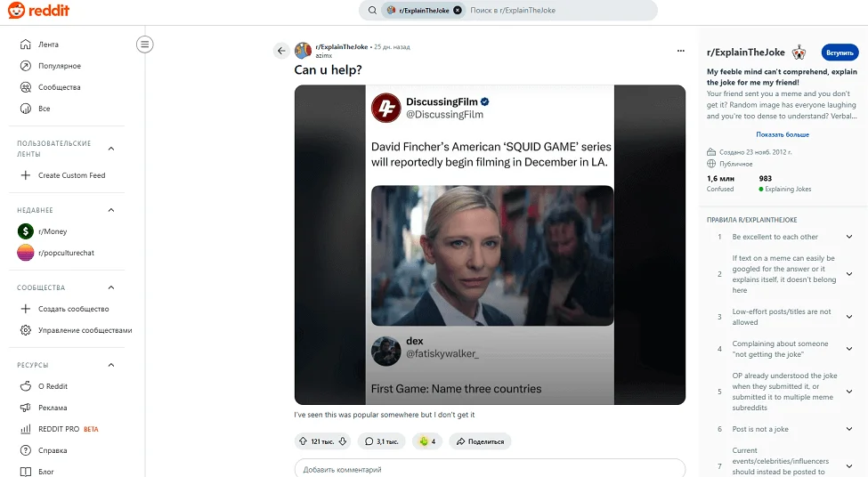Expand rule 6 'Post is not a joke'
Image resolution: width=868 pixels, height=477 pixels.
point(849,429)
